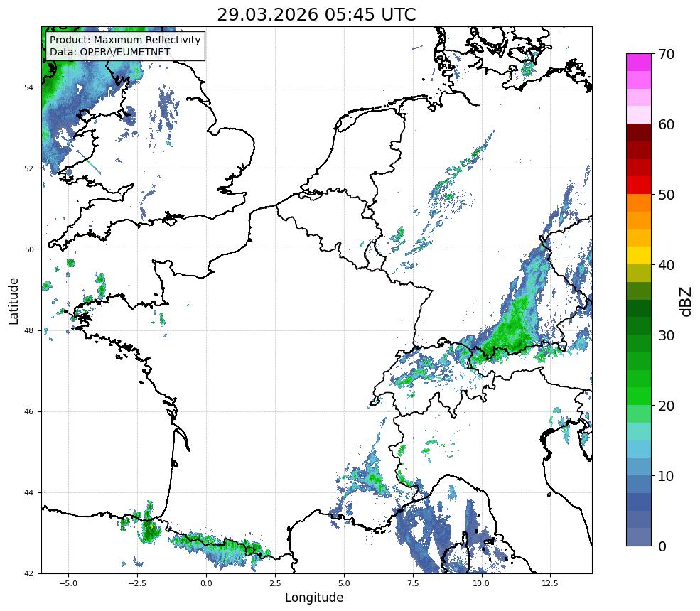700x611 pixels.
Task: Click the colorbar tick label 40
Action: coord(666,265)
